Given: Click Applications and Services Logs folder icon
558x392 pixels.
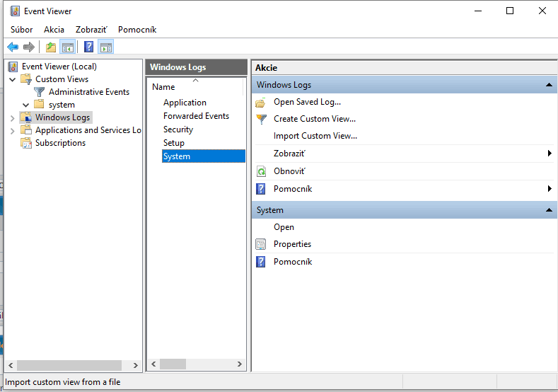Looking at the screenshot, I should 26,130.
